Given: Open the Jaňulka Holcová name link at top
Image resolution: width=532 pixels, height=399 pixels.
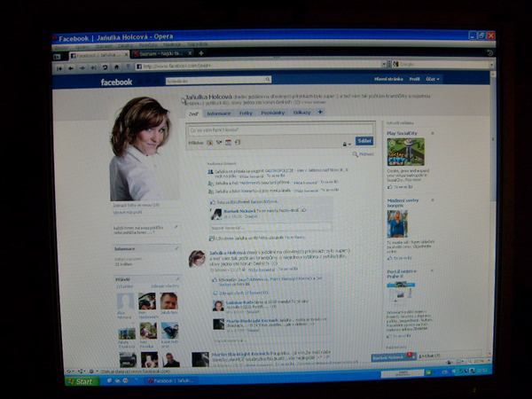Looking at the screenshot, I should point(208,97).
